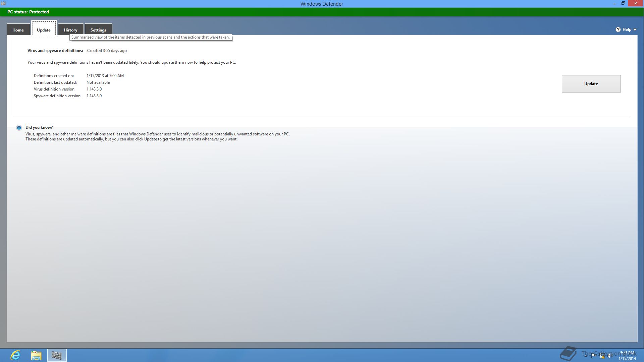Open Internet Explorer from the taskbar
Viewport: 644px width, 362px height.
click(x=15, y=355)
